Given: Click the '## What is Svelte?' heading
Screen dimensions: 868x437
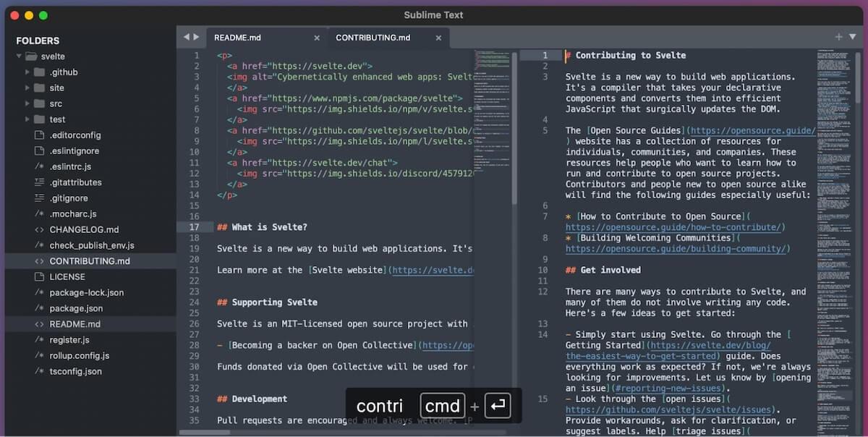Looking at the screenshot, I should pos(262,227).
